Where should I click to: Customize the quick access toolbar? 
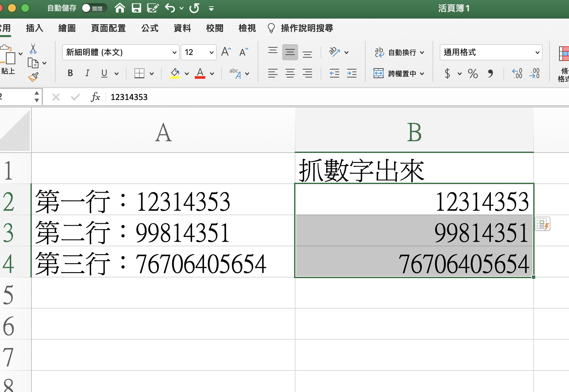tap(211, 8)
